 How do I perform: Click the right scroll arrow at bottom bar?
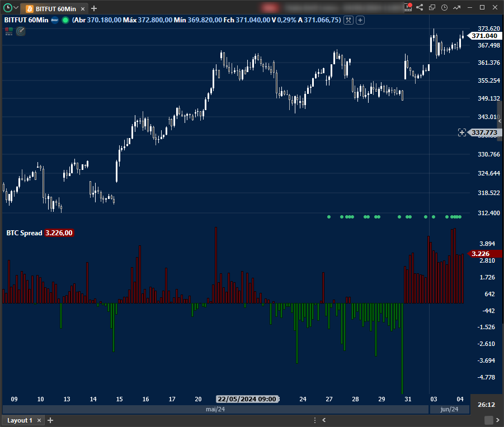tap(498, 420)
